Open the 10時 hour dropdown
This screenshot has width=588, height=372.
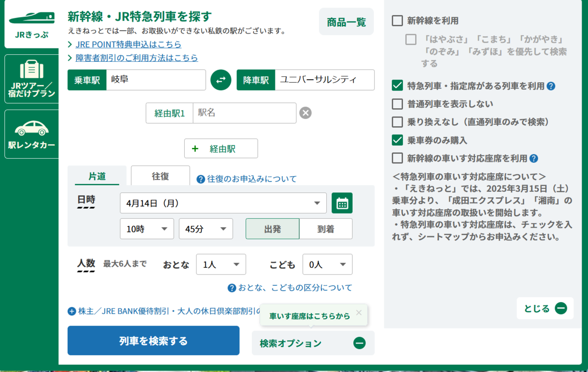coord(147,229)
